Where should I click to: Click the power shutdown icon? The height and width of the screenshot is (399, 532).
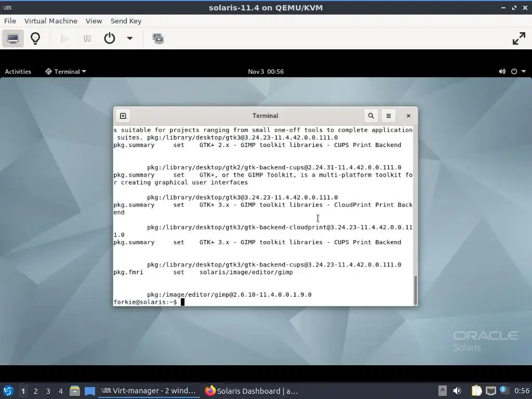pyautogui.click(x=109, y=38)
